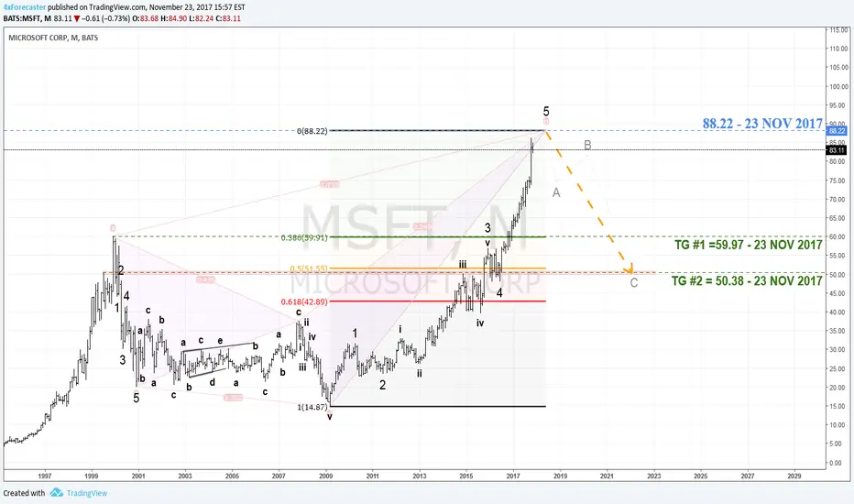Click the wave '5' label at the chart peak
This screenshot has height=504, width=854.
(546, 111)
